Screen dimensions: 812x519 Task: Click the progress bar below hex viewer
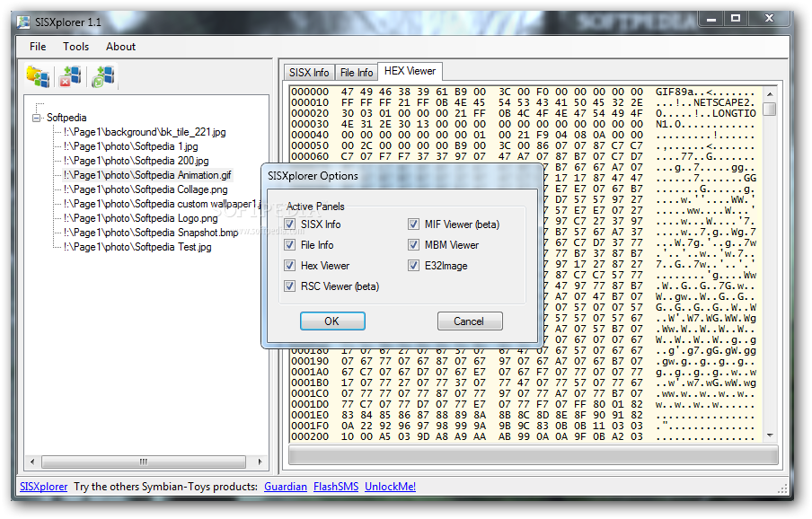(x=534, y=455)
